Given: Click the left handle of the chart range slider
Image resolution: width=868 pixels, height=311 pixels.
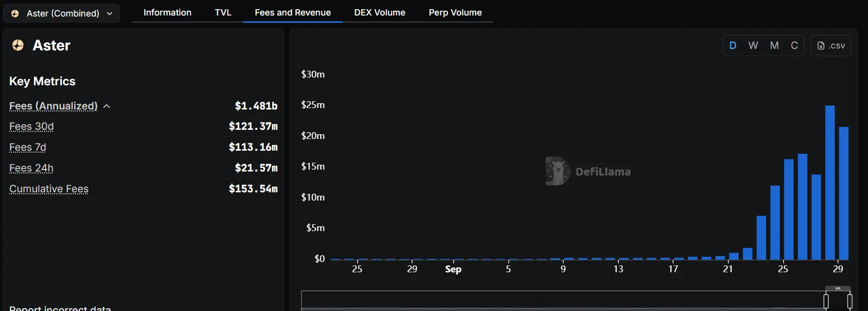Looking at the screenshot, I should click(826, 301).
